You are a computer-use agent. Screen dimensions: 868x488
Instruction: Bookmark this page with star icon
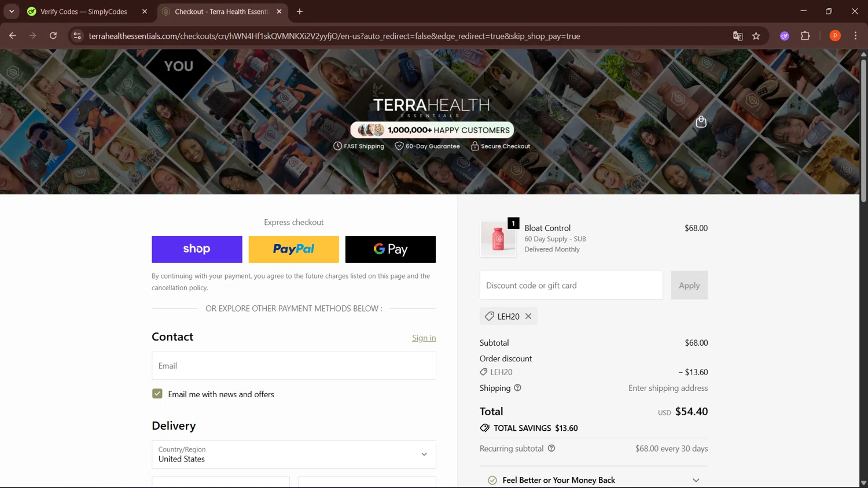click(756, 36)
